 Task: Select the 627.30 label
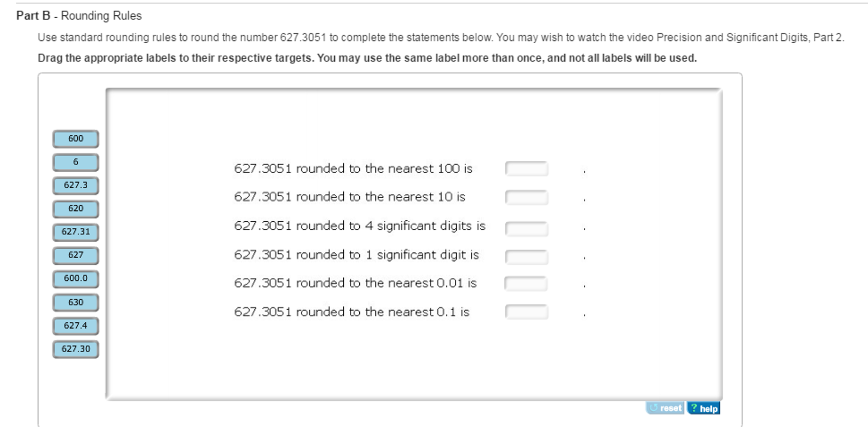point(75,349)
